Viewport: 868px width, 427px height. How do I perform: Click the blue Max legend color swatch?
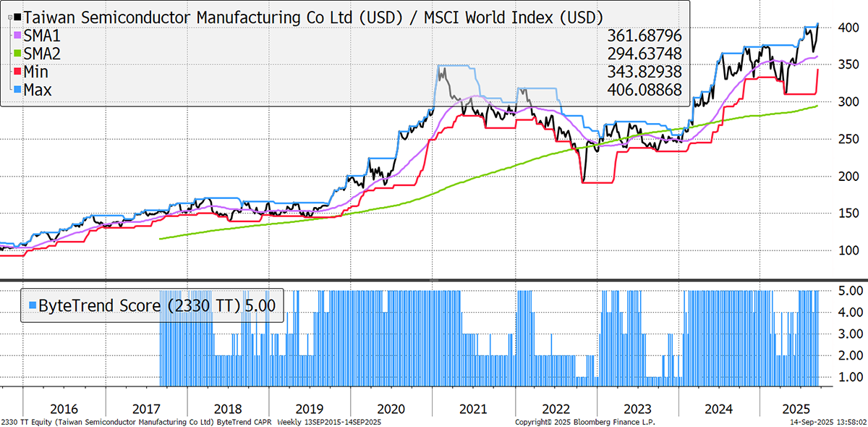(x=18, y=90)
